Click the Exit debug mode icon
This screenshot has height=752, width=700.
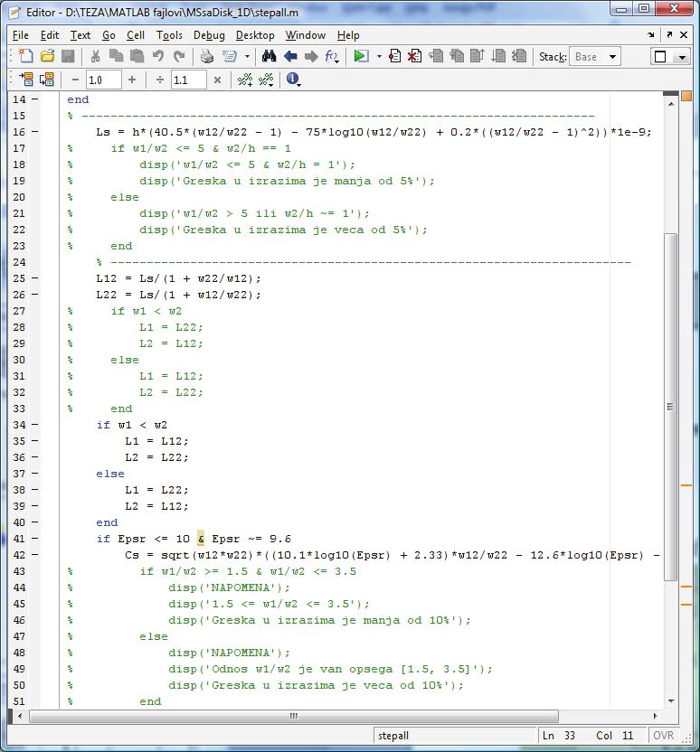point(518,56)
